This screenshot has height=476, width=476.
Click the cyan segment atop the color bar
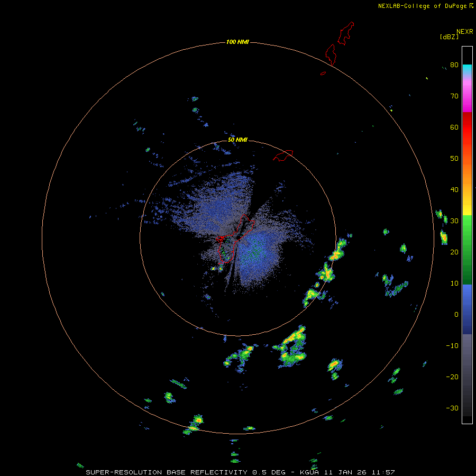click(x=467, y=69)
